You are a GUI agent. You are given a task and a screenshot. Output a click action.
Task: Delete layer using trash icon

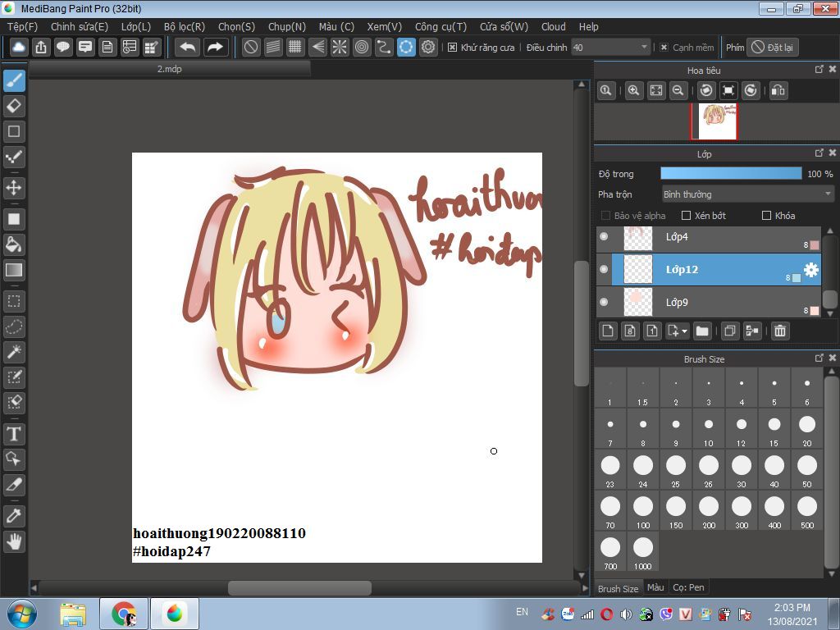pyautogui.click(x=780, y=331)
